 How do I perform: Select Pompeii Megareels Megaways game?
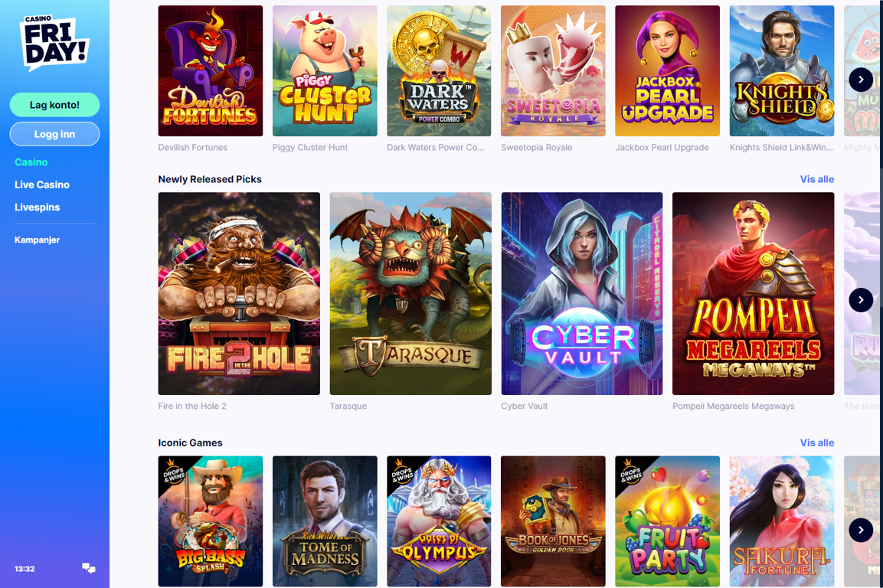tap(753, 293)
